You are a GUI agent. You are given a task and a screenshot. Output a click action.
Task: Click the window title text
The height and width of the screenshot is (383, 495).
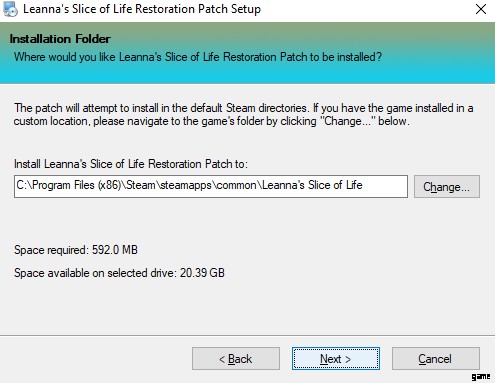pos(142,9)
